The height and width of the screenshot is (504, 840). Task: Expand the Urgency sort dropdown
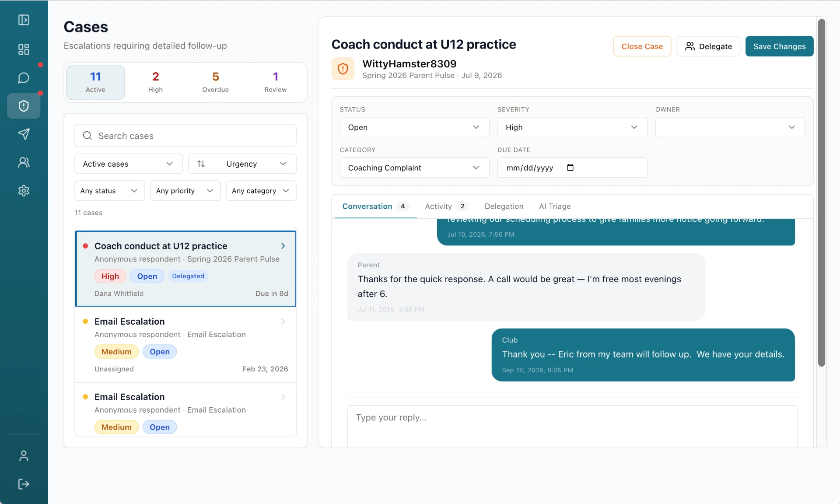[x=242, y=164]
